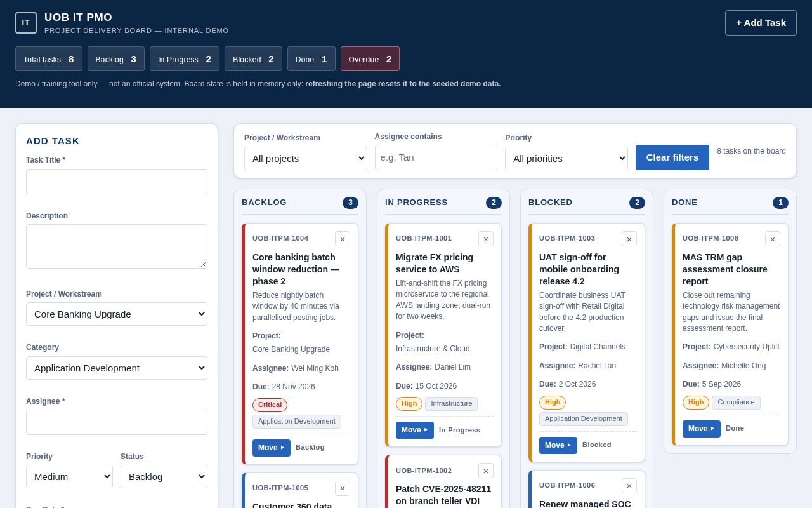Move the MAS TRM gap assessment card
The image size is (812, 508).
tap(702, 429)
